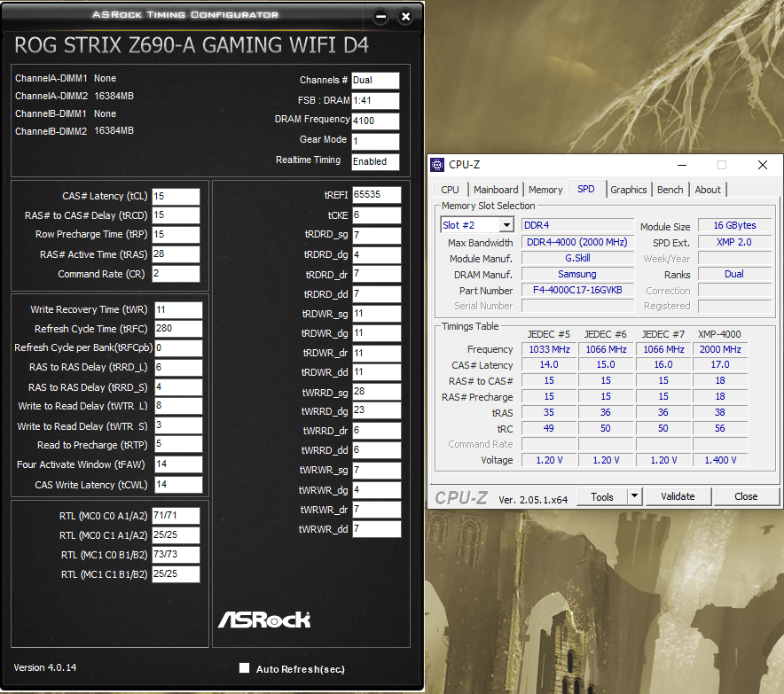Open the About tab in CPU-Z
784x694 pixels.
(708, 190)
